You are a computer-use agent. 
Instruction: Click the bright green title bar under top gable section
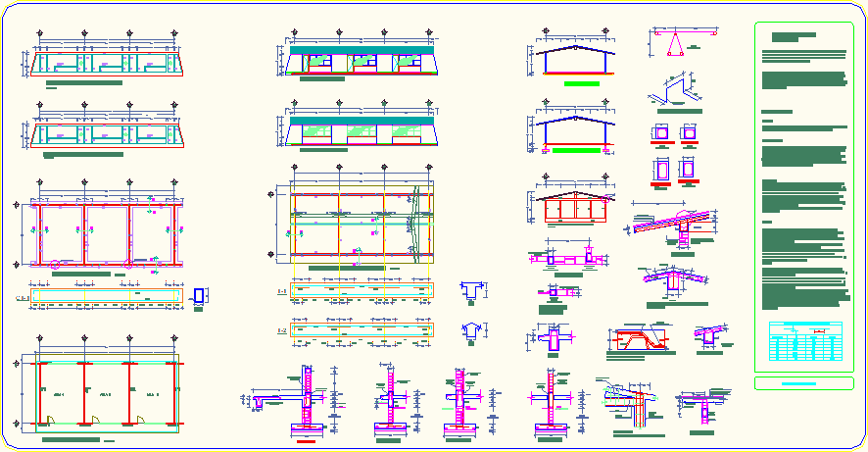(581, 84)
